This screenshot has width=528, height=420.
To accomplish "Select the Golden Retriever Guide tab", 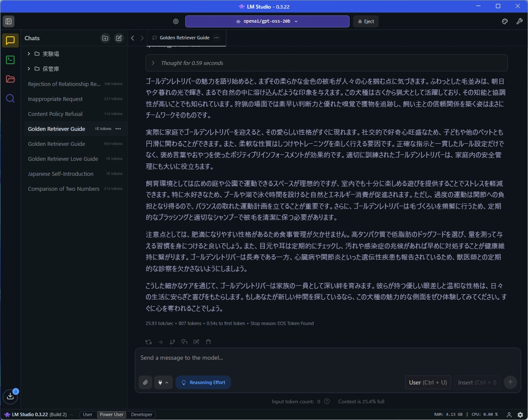I will 184,38.
